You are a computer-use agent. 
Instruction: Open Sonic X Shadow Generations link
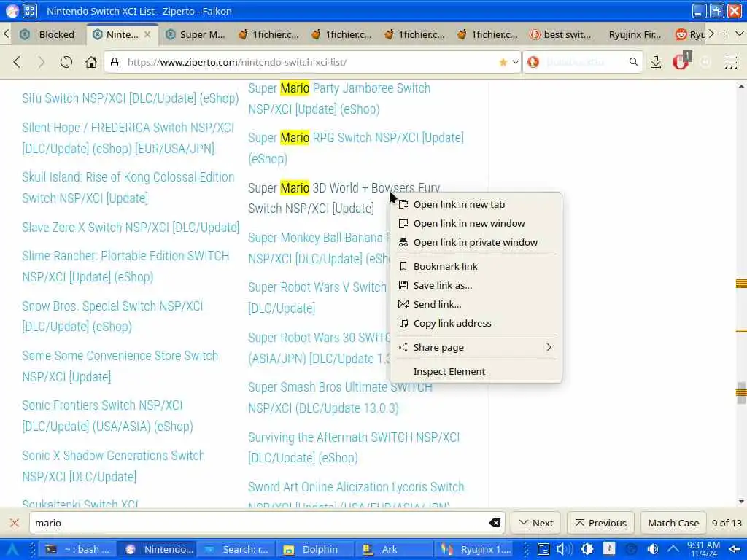point(113,466)
